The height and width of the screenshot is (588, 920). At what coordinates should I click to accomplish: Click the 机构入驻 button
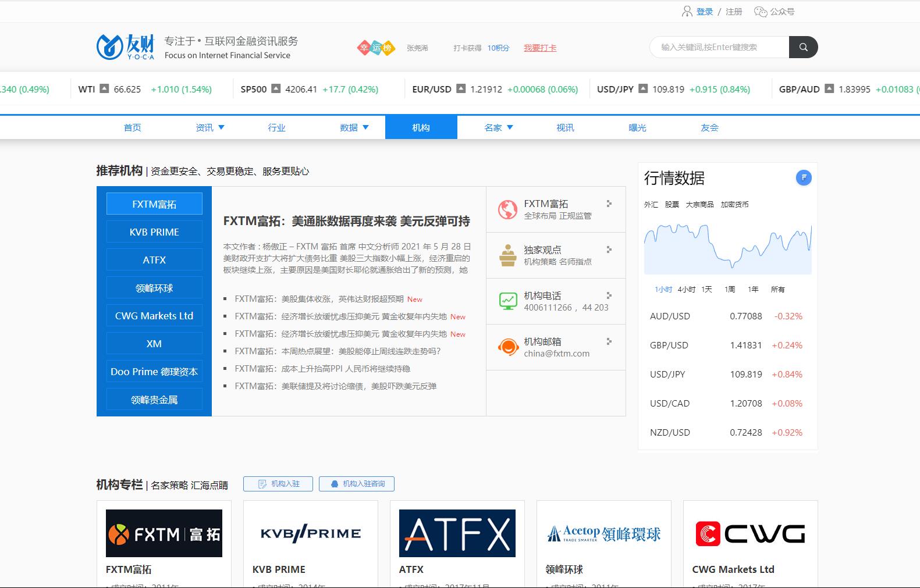(278, 484)
